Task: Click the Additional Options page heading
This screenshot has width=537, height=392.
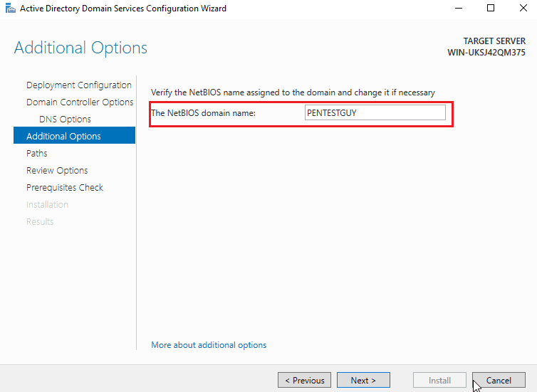Action: click(x=80, y=48)
